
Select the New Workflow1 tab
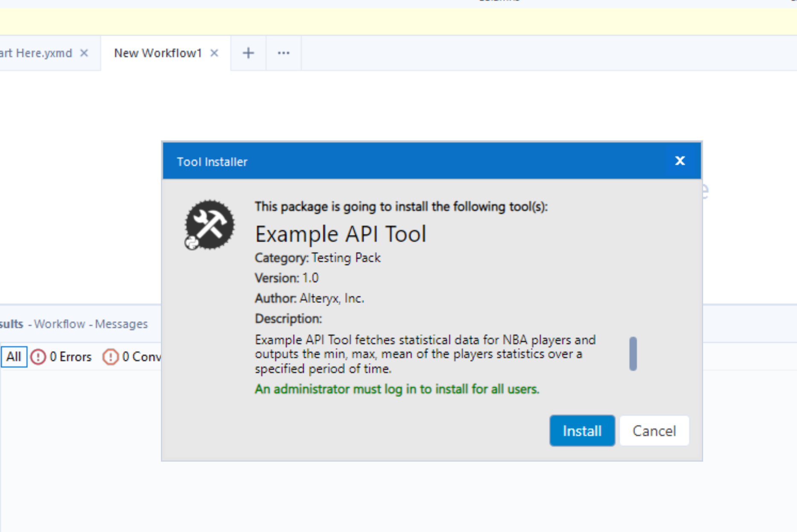pos(158,52)
